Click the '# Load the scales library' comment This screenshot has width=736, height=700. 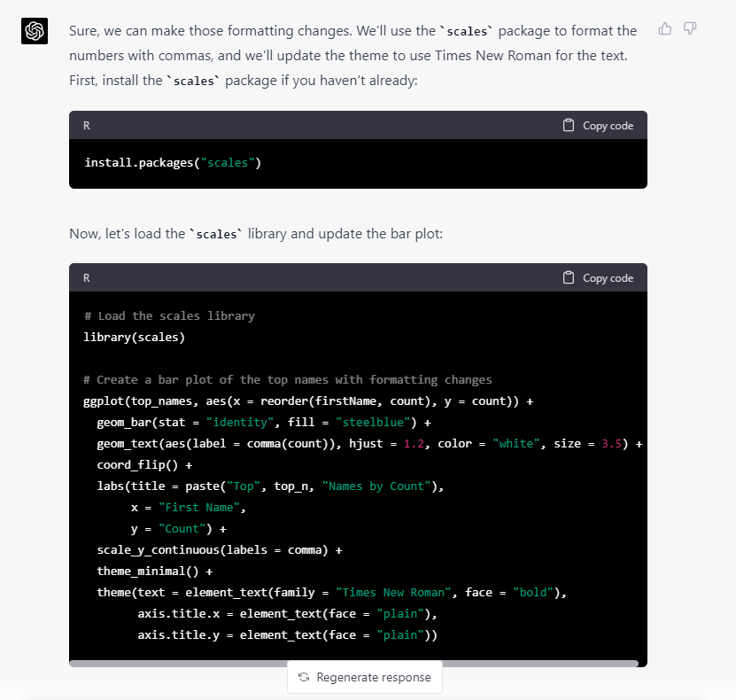coord(169,316)
